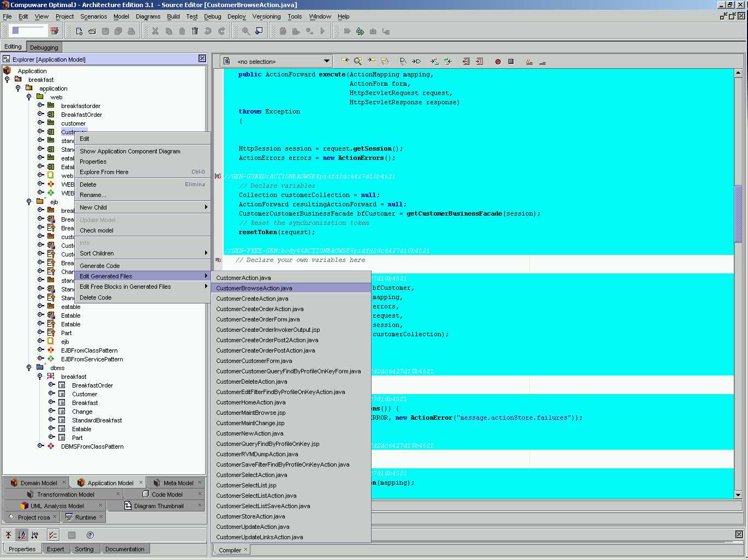Expand the EJBFromServicePattern node
Viewport: 748px width, 560px height.
(x=40, y=359)
